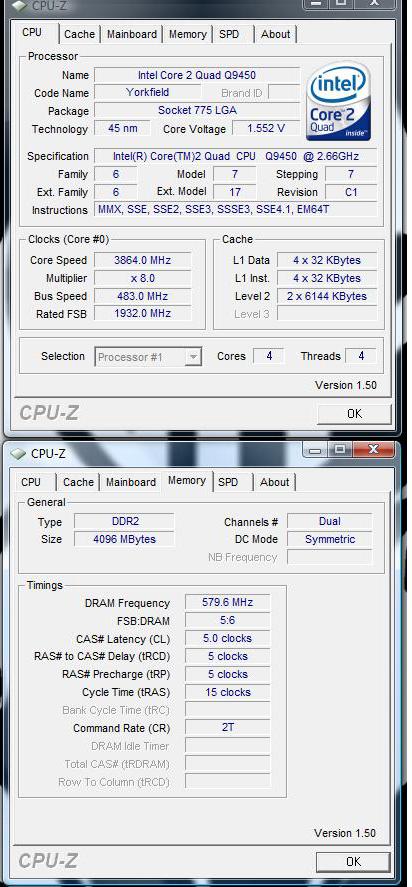Click Cycle Time tRAS value 15 clocks
The height and width of the screenshot is (887, 412).
228,692
